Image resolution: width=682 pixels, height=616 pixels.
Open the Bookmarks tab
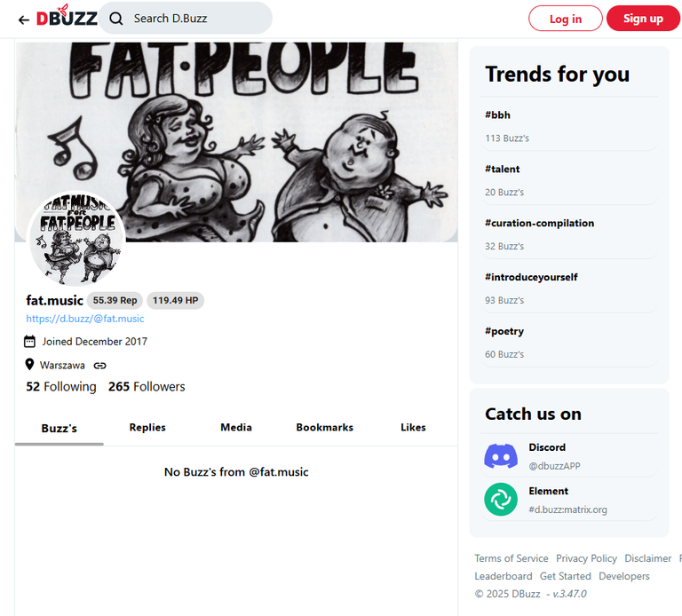click(324, 428)
